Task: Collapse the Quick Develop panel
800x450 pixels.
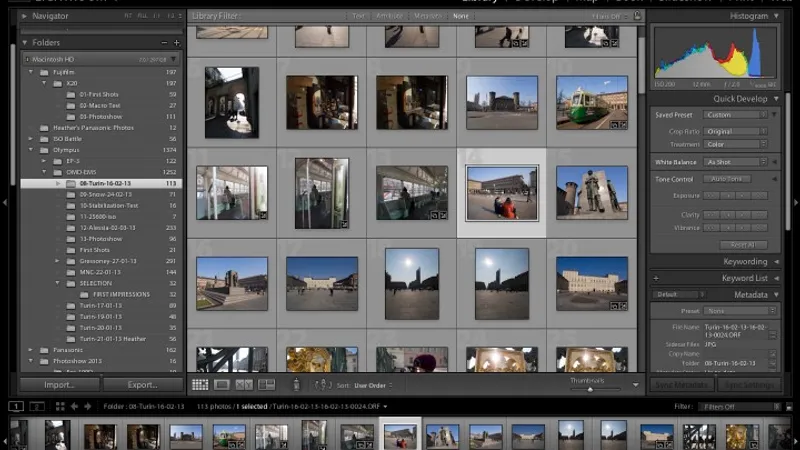Action: [776, 99]
